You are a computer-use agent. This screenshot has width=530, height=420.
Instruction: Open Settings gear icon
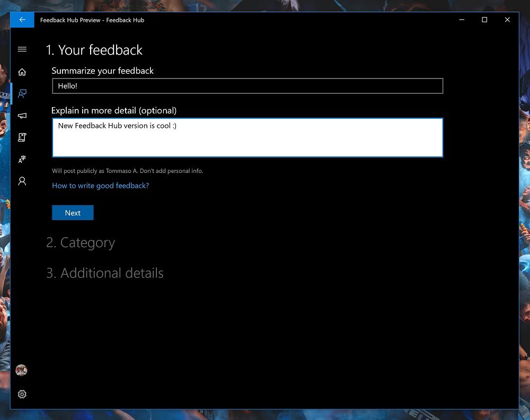click(x=22, y=395)
